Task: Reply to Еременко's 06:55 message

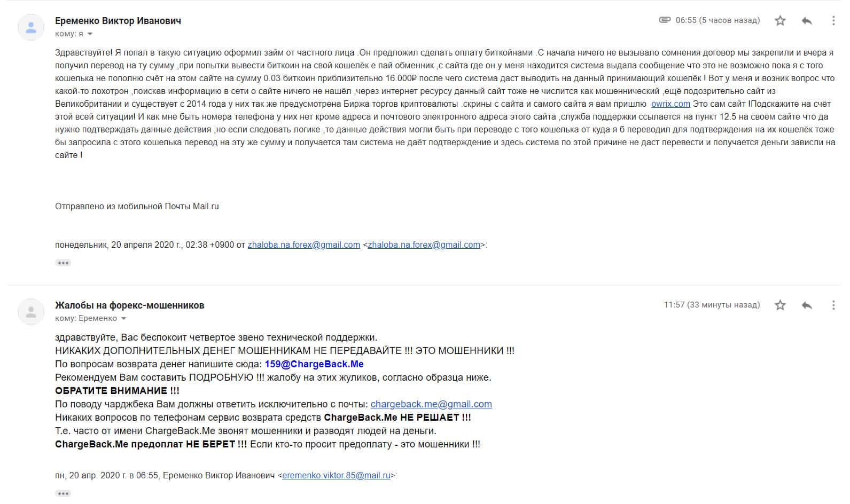Action: (x=807, y=21)
